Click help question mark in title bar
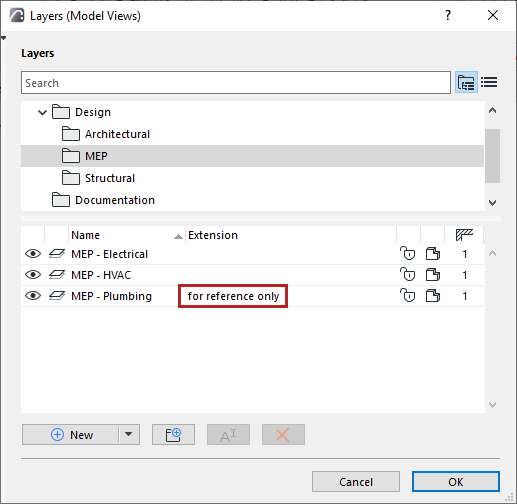The image size is (517, 504). point(448,15)
